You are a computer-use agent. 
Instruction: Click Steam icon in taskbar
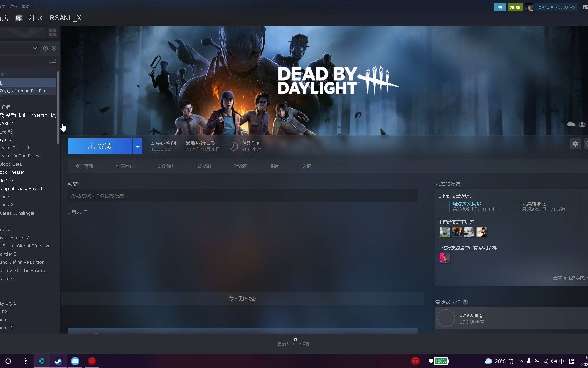(x=58, y=361)
